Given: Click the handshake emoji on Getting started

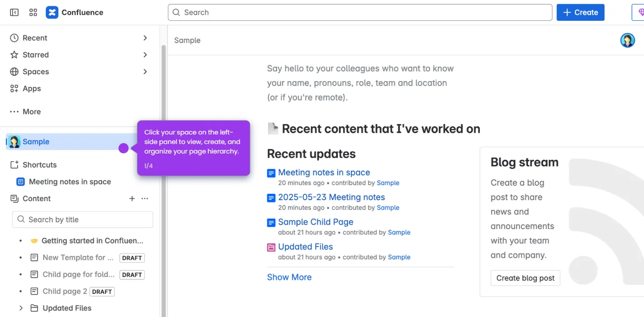Looking at the screenshot, I should (34, 241).
